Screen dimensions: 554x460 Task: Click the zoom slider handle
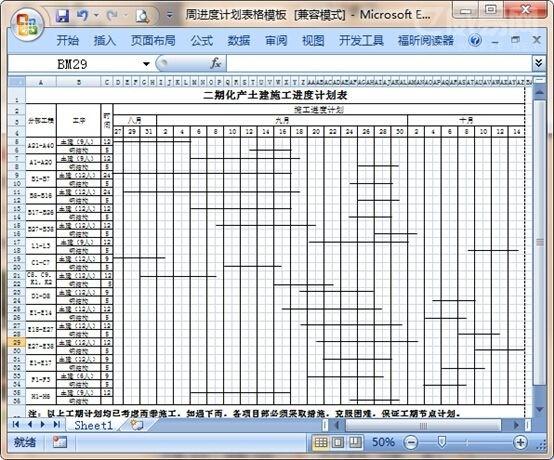click(442, 442)
